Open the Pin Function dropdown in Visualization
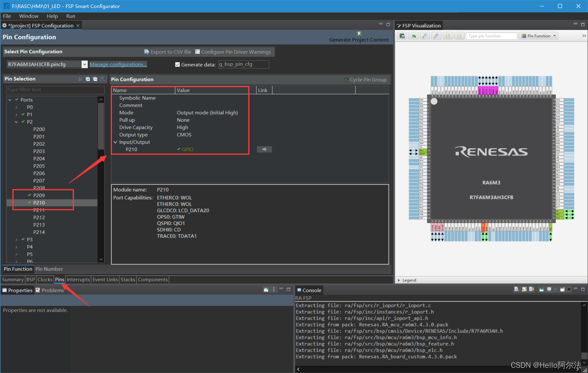The height and width of the screenshot is (373, 588). coord(539,36)
